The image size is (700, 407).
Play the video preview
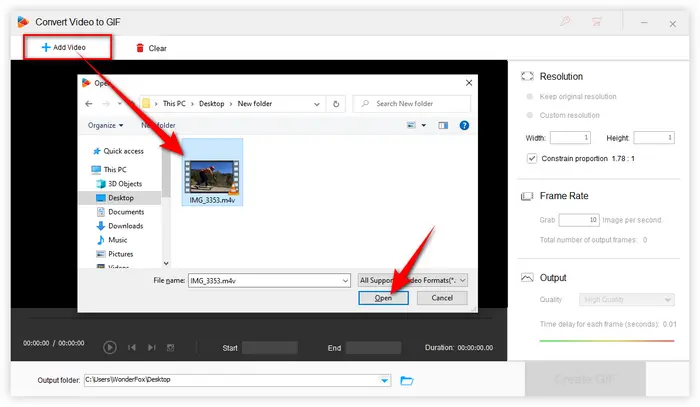coord(110,347)
